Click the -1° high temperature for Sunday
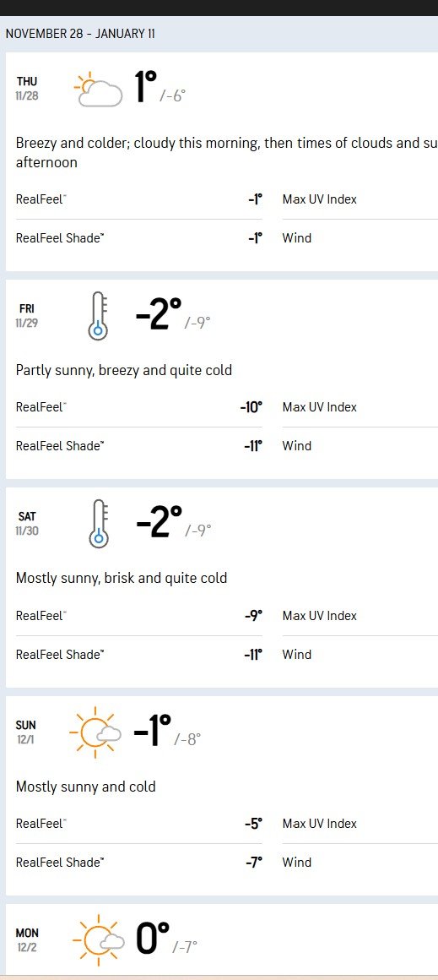Screen dimensions: 438x980 (x=152, y=732)
